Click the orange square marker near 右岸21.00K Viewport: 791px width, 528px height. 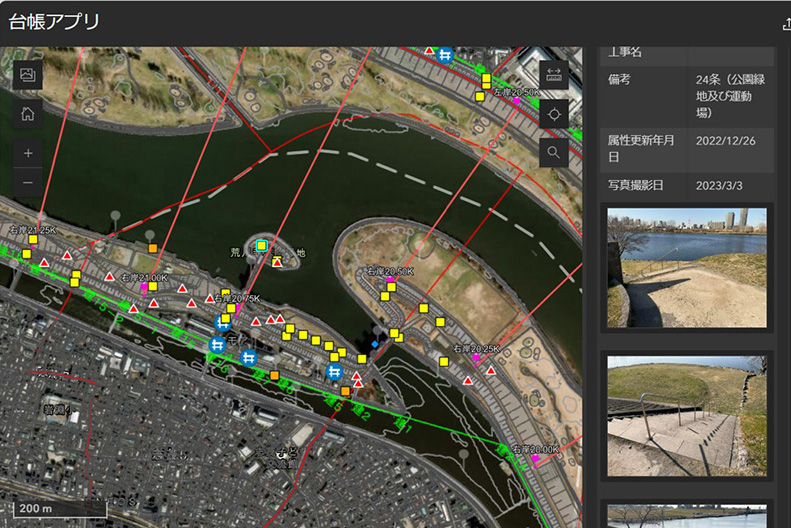point(152,248)
